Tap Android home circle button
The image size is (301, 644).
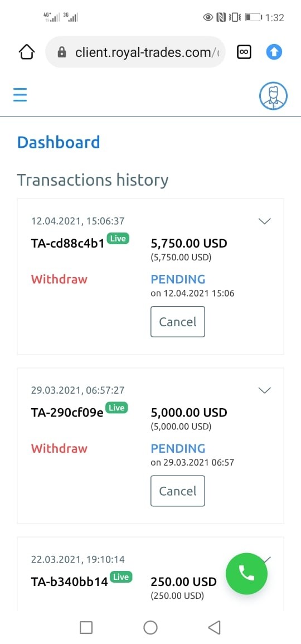(151, 627)
